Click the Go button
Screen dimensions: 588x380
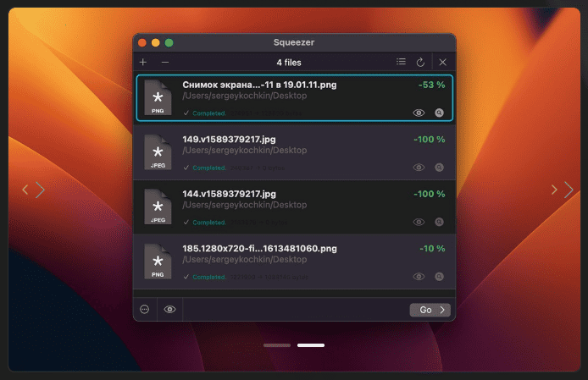point(430,310)
